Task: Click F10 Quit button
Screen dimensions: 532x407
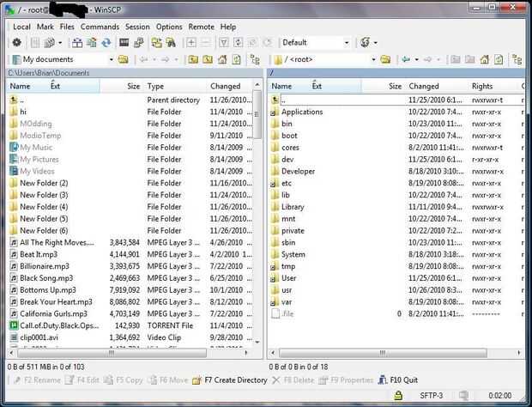Action: click(397, 380)
